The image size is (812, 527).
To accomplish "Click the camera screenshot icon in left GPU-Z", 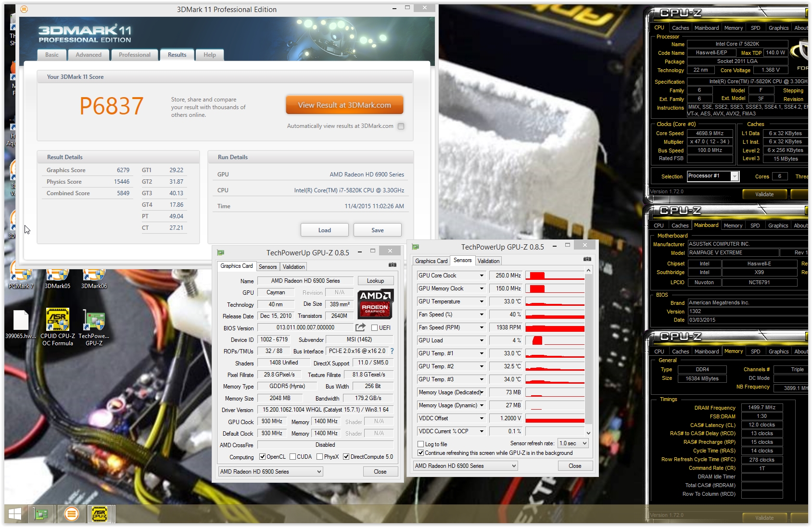I will [x=393, y=265].
